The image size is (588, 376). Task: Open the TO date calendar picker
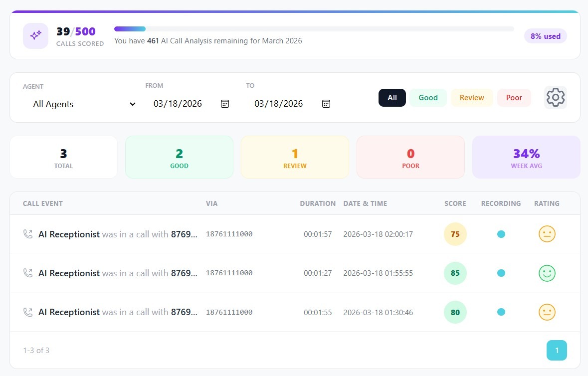click(x=326, y=104)
